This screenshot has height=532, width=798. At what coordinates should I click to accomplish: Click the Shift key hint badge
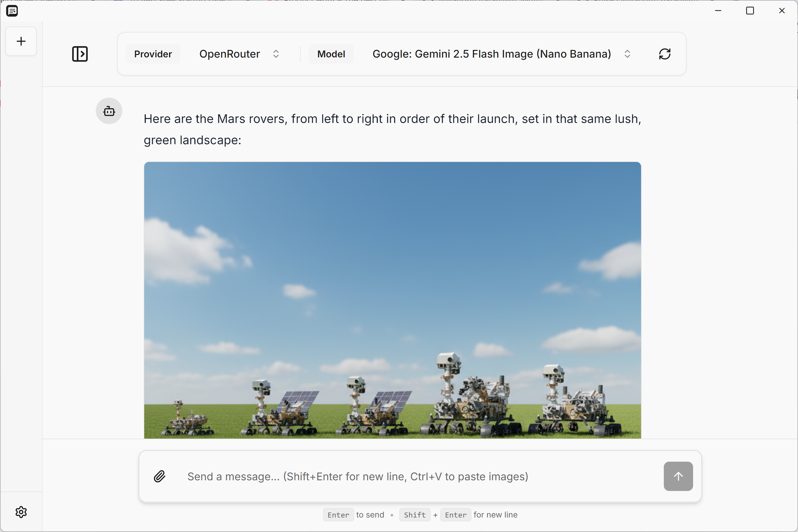[414, 515]
